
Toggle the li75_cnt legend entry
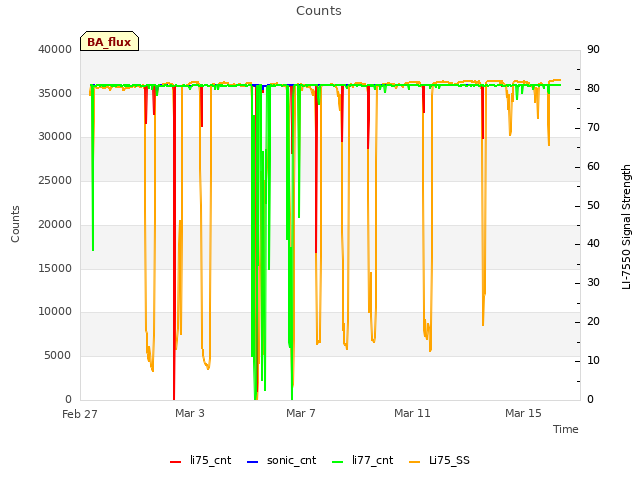click(x=200, y=460)
